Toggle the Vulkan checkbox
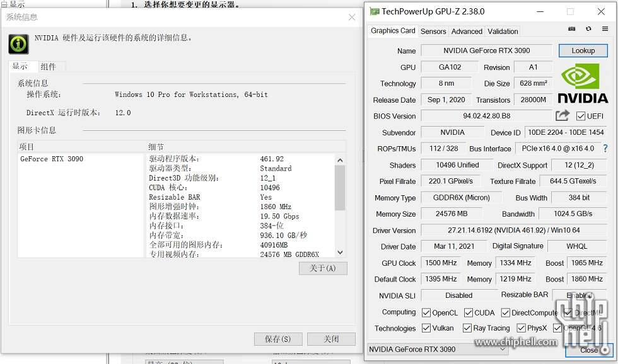This screenshot has width=618, height=364. (x=426, y=328)
